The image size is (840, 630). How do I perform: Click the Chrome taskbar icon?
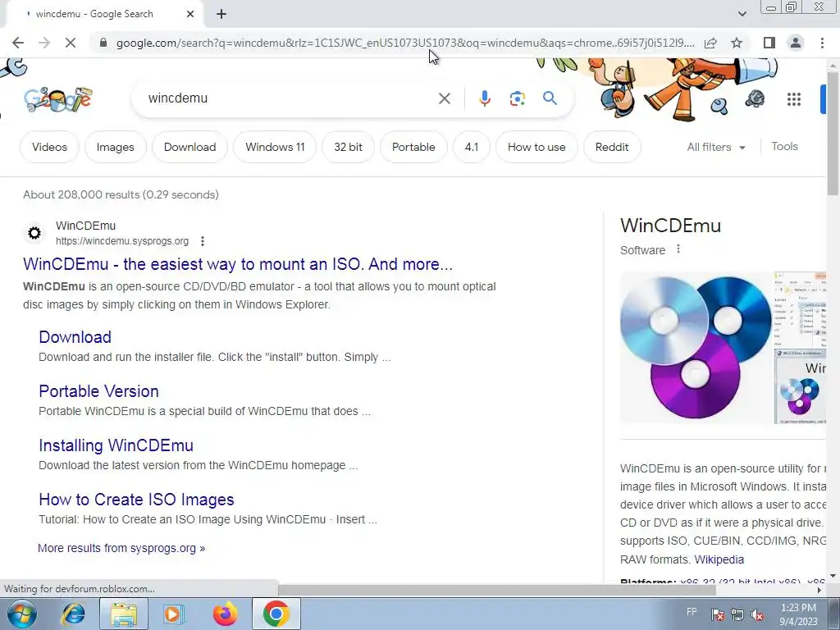click(276, 614)
